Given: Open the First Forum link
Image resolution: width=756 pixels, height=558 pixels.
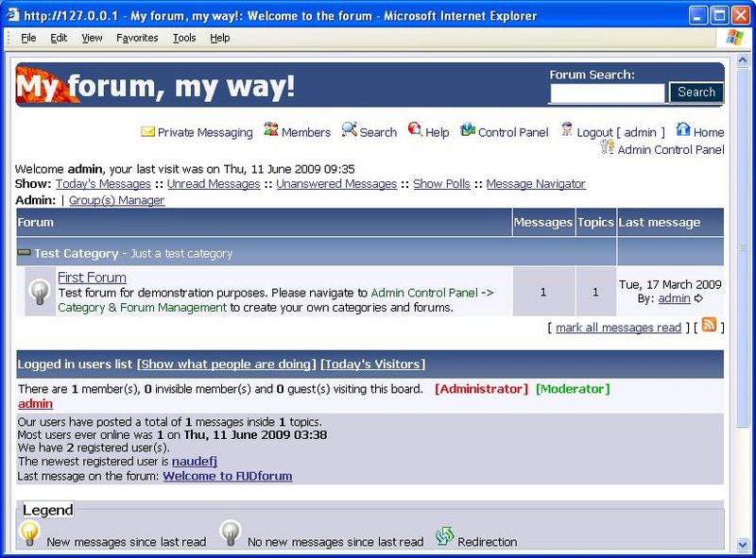Looking at the screenshot, I should click(92, 278).
